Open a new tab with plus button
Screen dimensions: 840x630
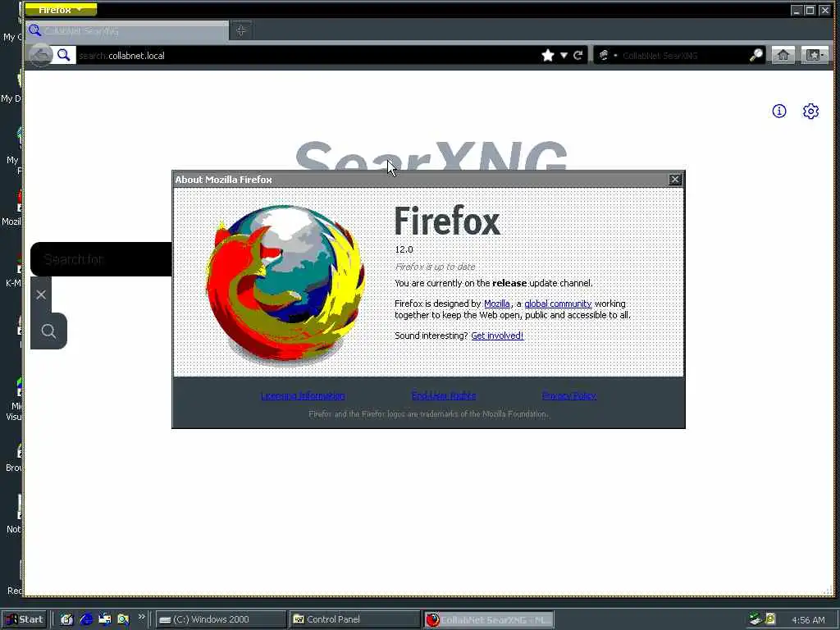[240, 30]
